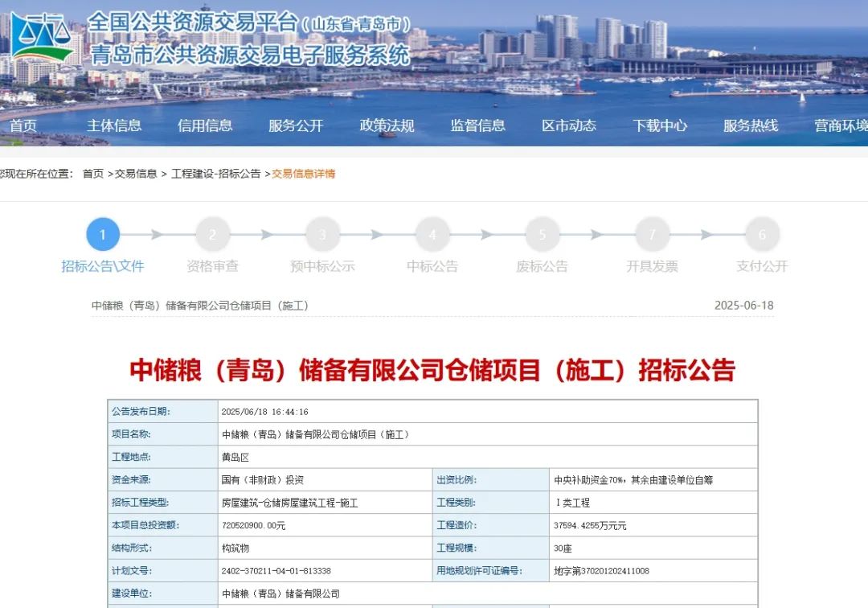Click the step 4 circle icon
This screenshot has height=608, width=868.
(432, 235)
